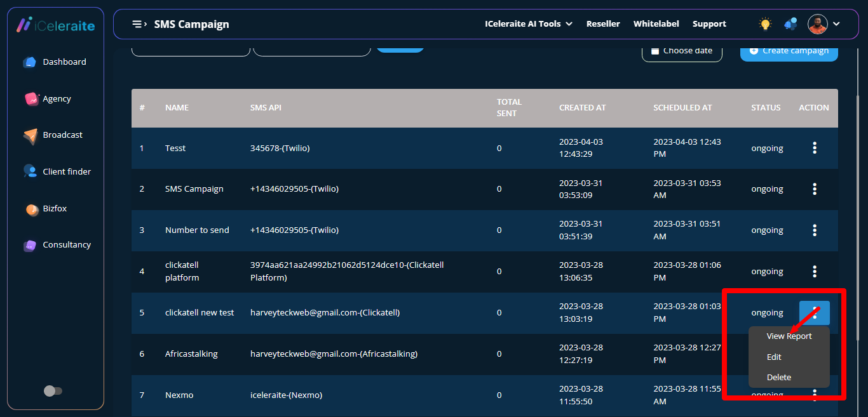Open the Choose date picker field
The height and width of the screenshot is (417, 868).
[x=681, y=51]
